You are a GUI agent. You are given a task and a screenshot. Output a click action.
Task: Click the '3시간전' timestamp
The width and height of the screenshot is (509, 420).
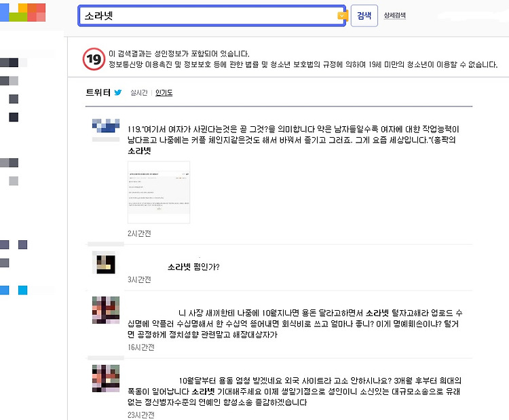[139, 280]
